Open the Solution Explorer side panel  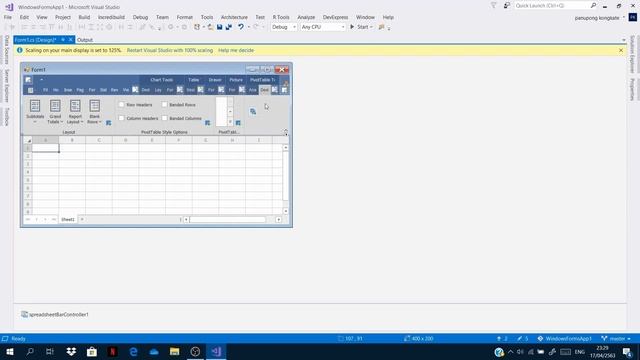(x=632, y=54)
